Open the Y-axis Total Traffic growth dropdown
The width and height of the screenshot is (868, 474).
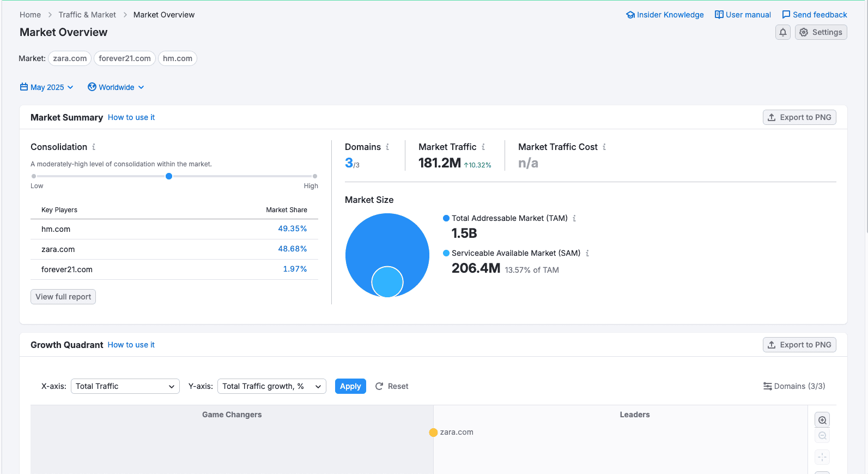272,386
